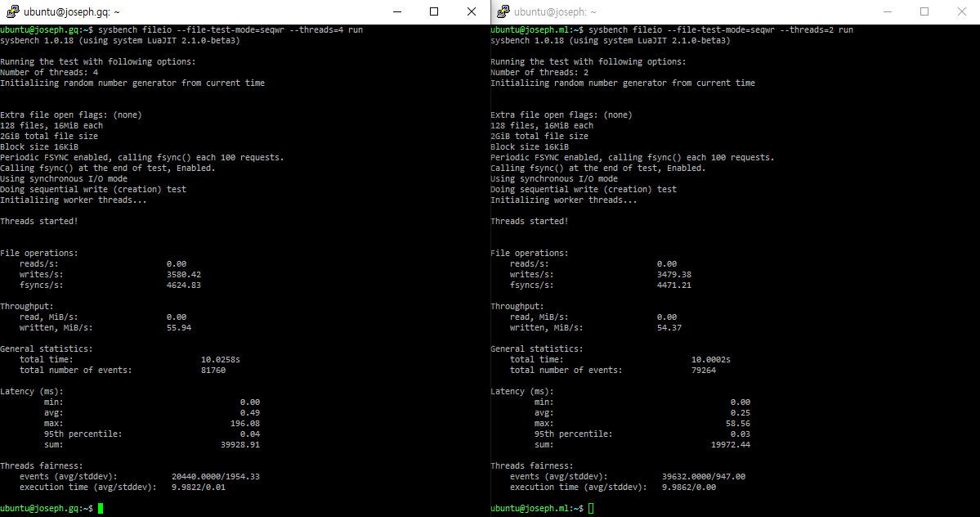Click total number of events 81760
The image size is (980, 517).
213,370
